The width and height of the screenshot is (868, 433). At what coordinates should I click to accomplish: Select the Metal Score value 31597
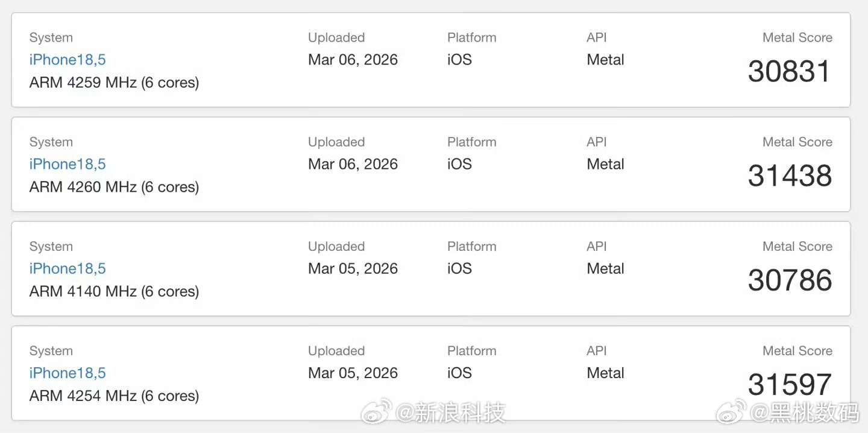click(790, 385)
